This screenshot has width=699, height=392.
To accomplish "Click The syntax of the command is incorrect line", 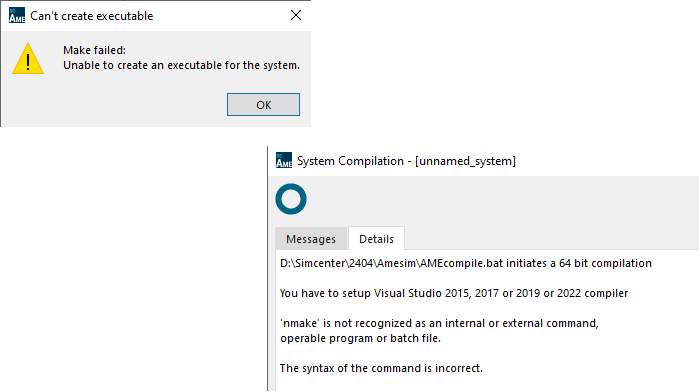I will point(381,368).
